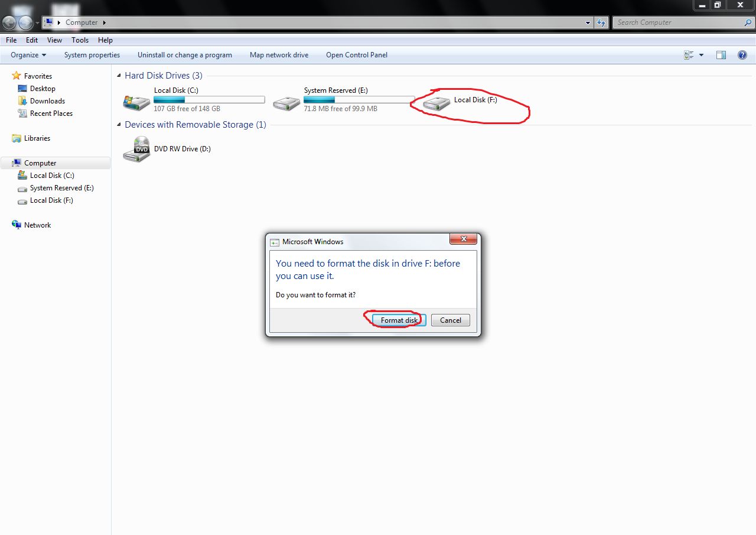Open the recent pages dropdown arrow
The height and width of the screenshot is (535, 756).
point(37,23)
